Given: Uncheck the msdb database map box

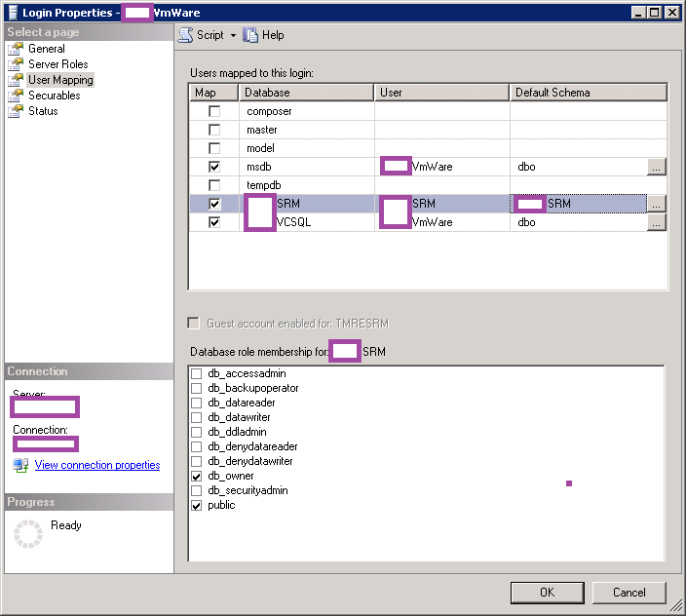Looking at the screenshot, I should (x=214, y=167).
